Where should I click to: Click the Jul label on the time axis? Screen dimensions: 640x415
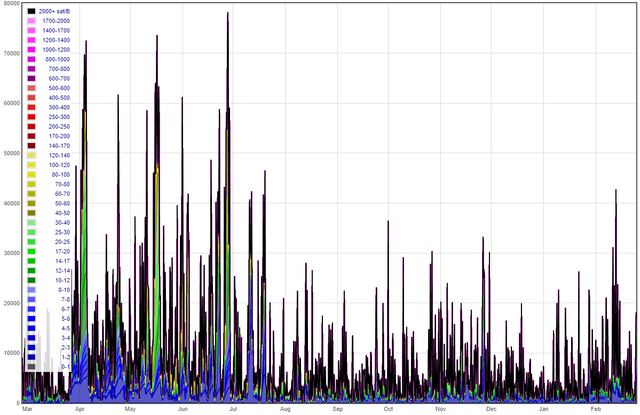233,409
